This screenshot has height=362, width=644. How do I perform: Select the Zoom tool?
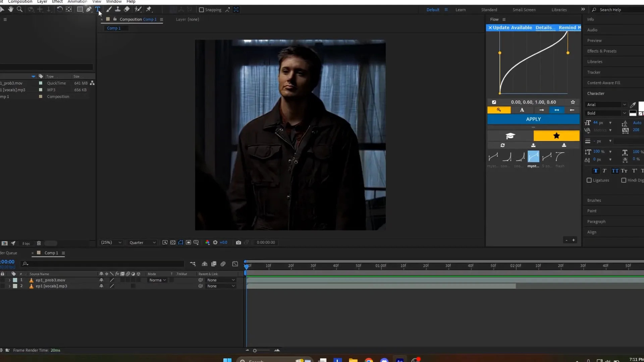[x=20, y=9]
